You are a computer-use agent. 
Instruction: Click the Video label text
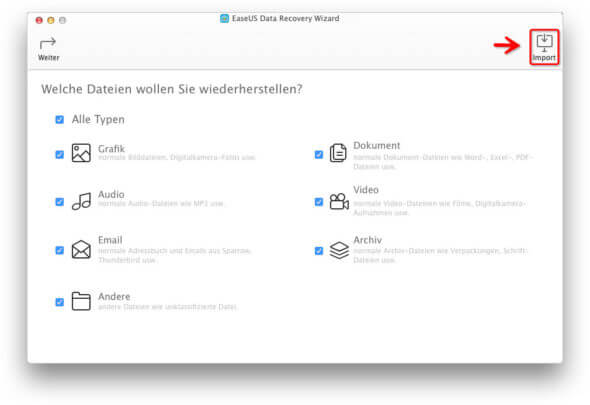[366, 190]
